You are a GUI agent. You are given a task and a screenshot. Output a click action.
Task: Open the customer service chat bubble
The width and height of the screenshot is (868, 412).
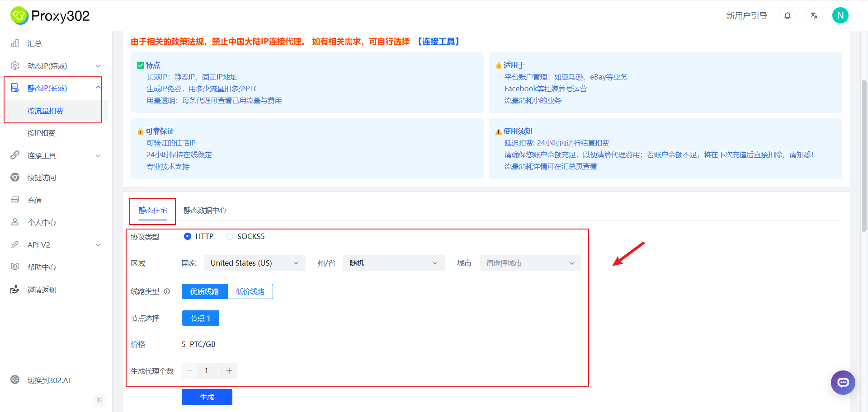click(843, 383)
